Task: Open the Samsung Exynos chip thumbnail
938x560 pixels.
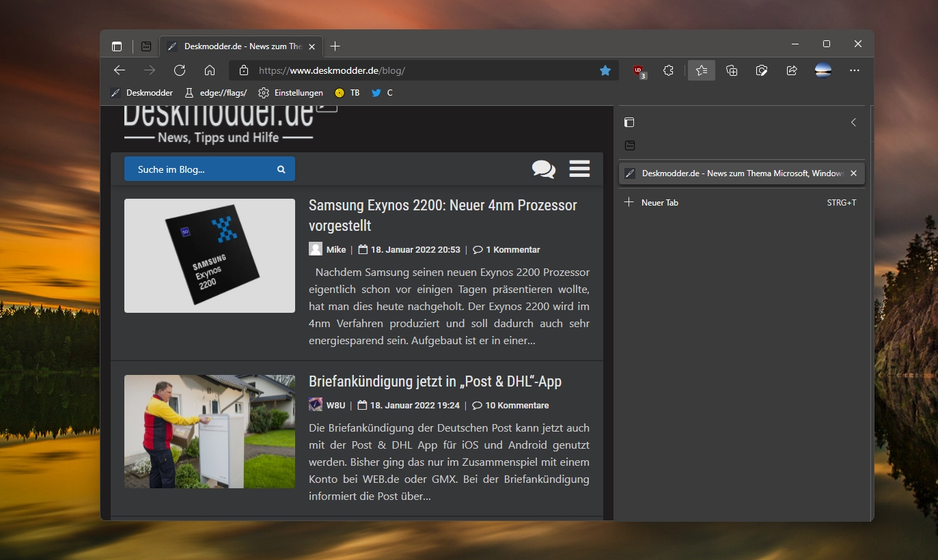Action: pos(210,255)
